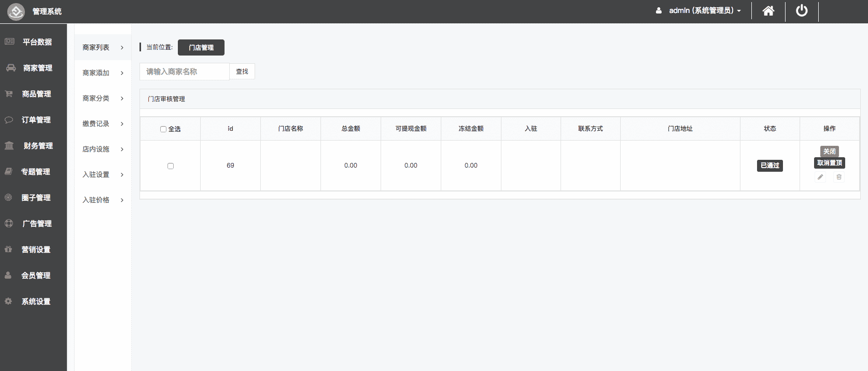This screenshot has width=868, height=371.
Task: Click the 圈子管理 circle icon
Action: [8, 197]
